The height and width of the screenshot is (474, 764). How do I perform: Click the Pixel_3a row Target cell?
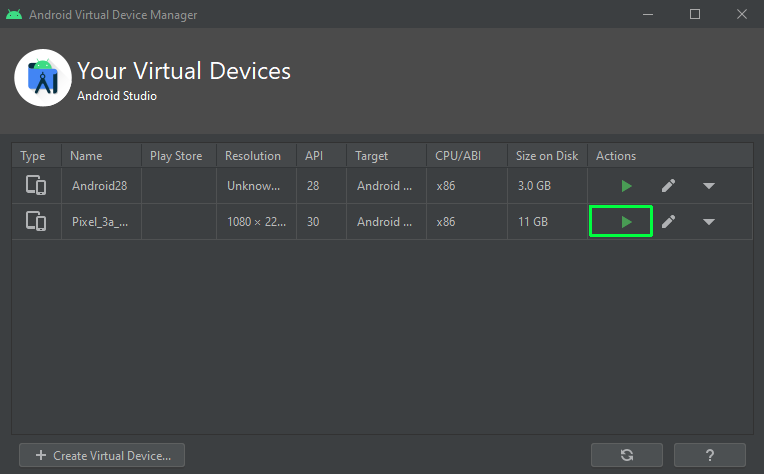(384, 222)
